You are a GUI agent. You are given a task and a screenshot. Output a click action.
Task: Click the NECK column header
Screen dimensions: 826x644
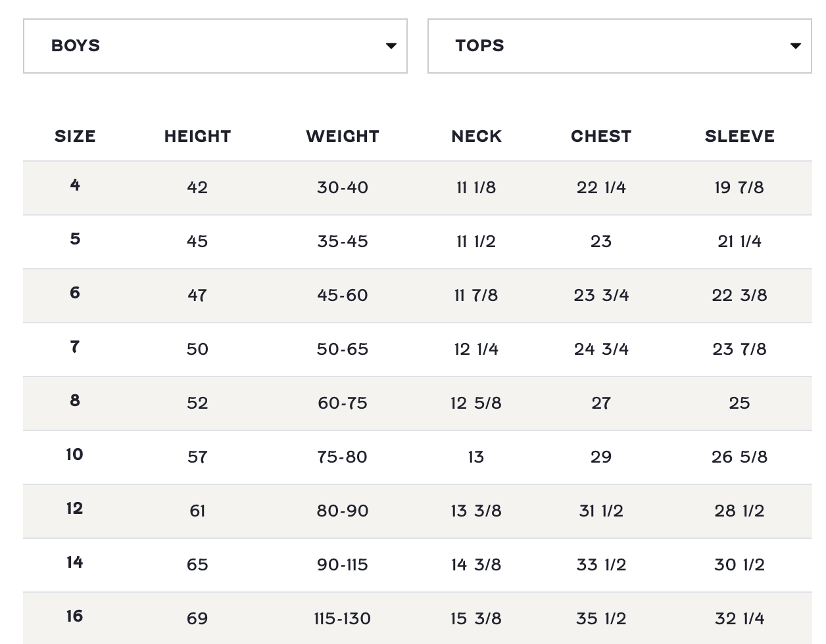click(x=476, y=136)
